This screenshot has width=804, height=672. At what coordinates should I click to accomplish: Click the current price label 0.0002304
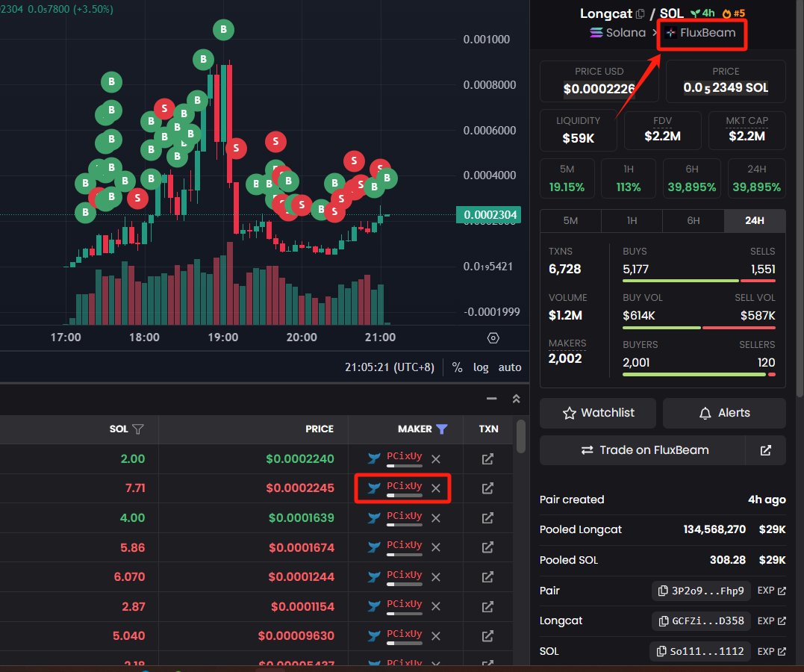[x=489, y=215]
